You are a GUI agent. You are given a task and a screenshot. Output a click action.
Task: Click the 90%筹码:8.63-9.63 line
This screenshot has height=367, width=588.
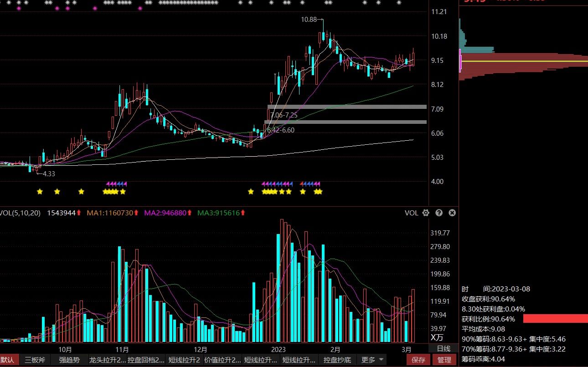[x=514, y=339]
